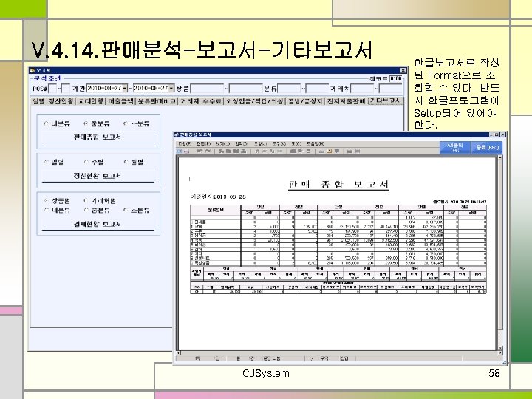Click the CJSystem footer text
The width and height of the screenshot is (532, 399).
click(266, 374)
